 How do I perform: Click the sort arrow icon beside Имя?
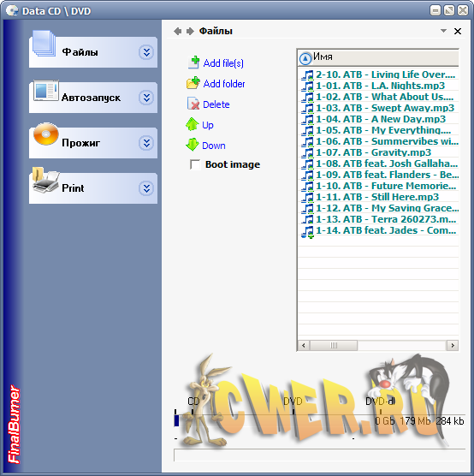point(305,58)
